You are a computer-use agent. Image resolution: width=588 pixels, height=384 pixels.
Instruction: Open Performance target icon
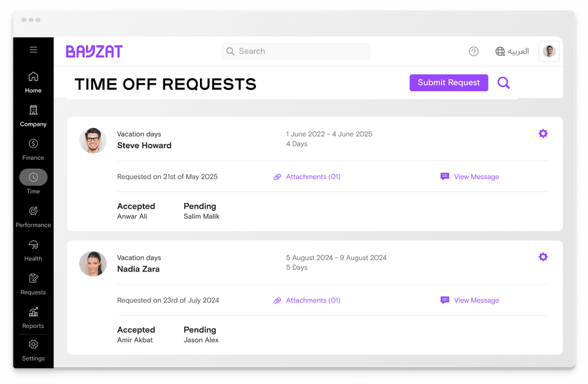(34, 211)
